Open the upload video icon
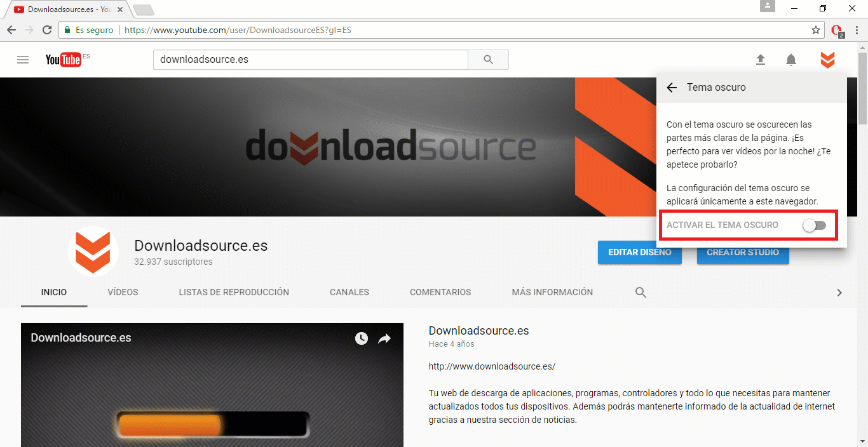Image resolution: width=868 pixels, height=447 pixels. click(761, 60)
